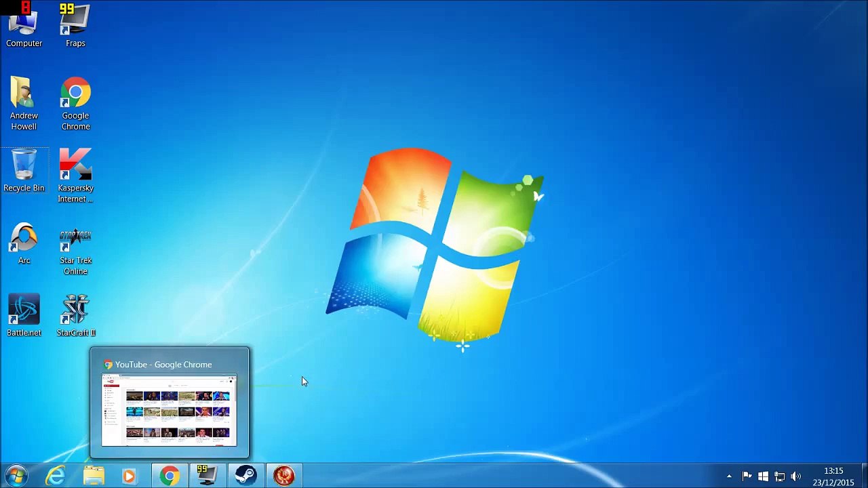Click the Chrome taskbar button
Image resolution: width=868 pixels, height=488 pixels.
pyautogui.click(x=170, y=475)
